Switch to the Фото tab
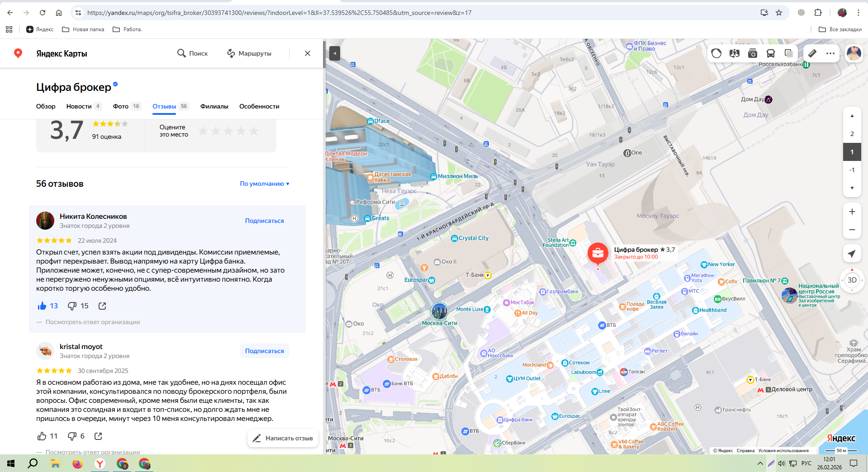 (x=121, y=106)
